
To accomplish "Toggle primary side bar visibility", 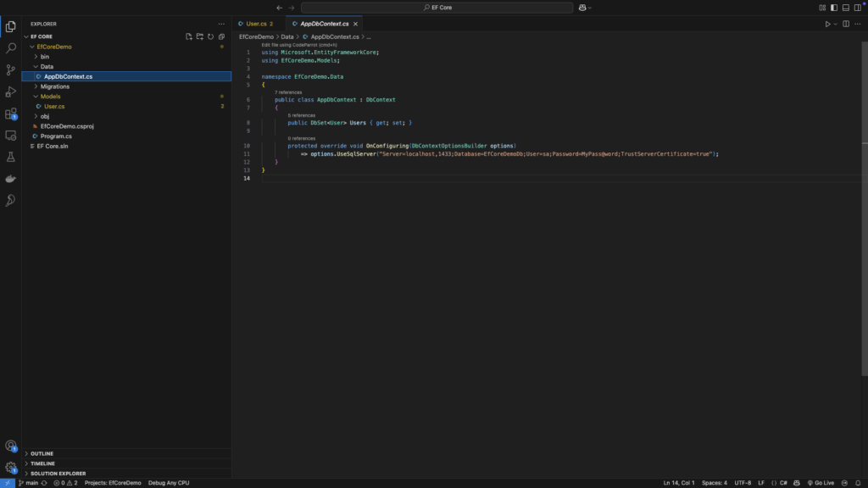I will pos(834,8).
